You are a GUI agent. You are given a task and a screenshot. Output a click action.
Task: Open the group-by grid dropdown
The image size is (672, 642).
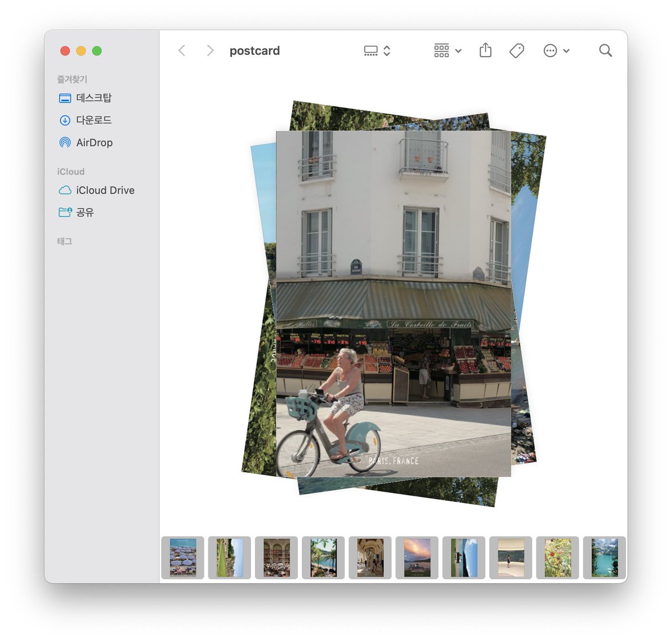pyautogui.click(x=447, y=50)
